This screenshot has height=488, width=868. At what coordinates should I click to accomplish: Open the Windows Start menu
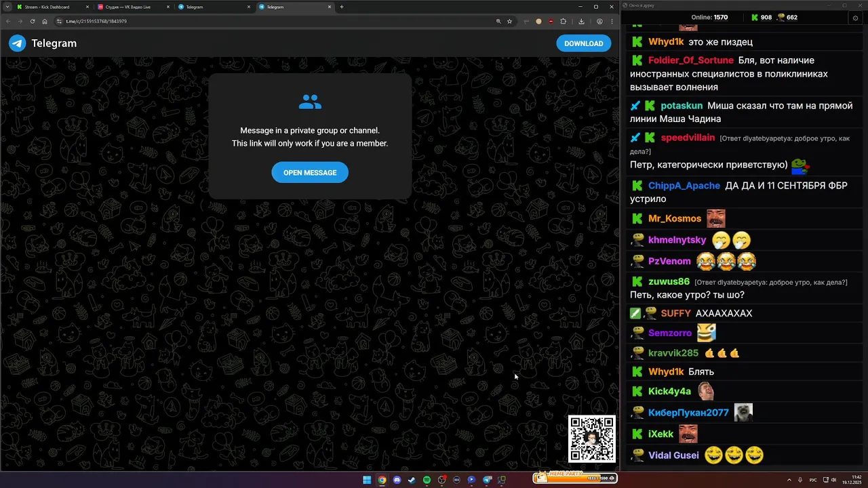[x=367, y=480]
